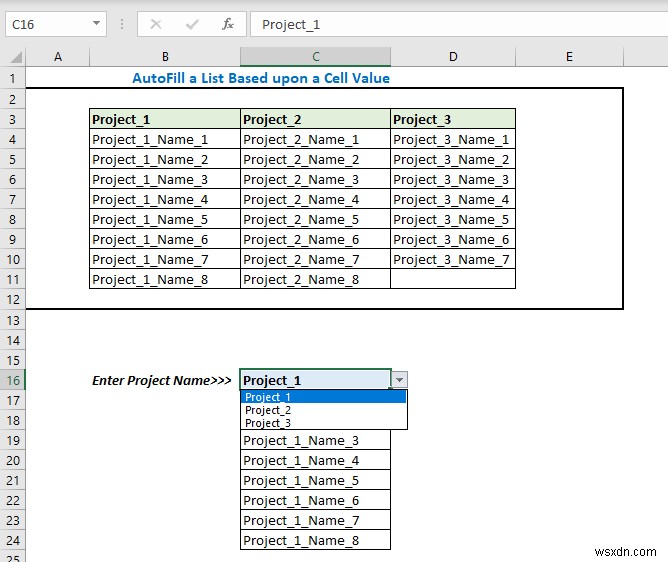Select cell Project_3_Name_4
The width and height of the screenshot is (668, 562).
coord(453,199)
